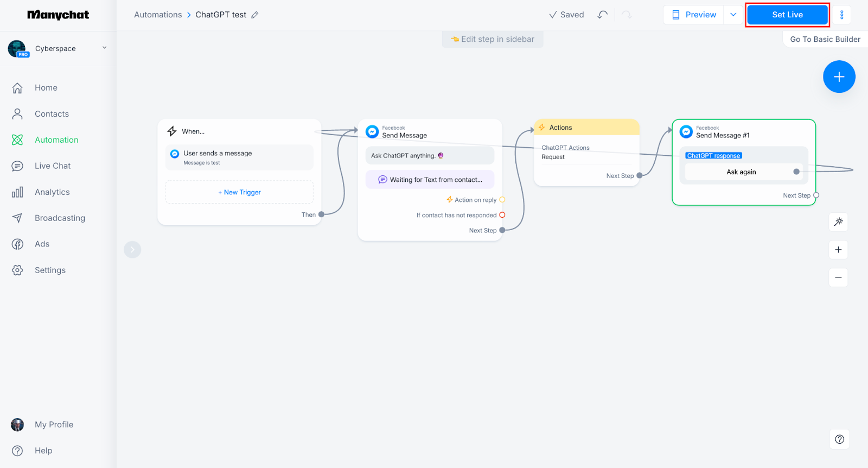
Task: Click the Ask ChatGPT anything message bubble
Action: coord(430,155)
